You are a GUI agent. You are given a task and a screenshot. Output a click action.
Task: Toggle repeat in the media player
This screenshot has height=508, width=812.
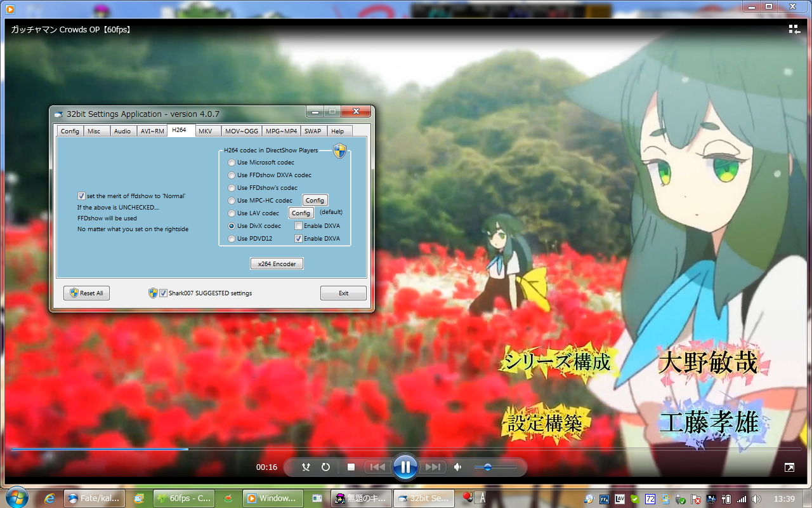point(325,467)
